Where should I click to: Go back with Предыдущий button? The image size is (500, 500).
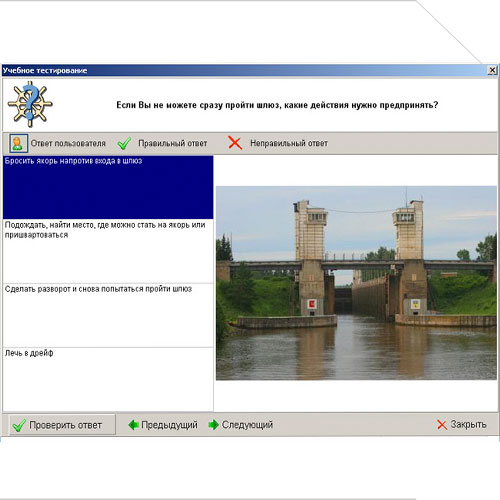pos(163,425)
